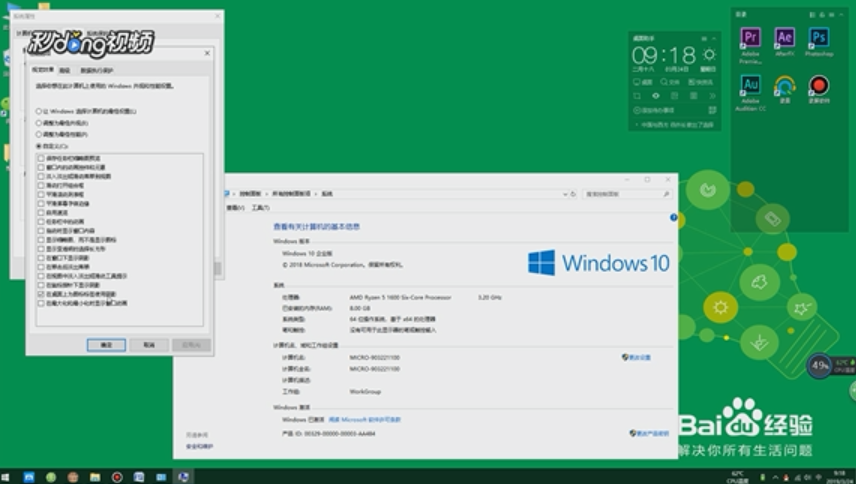Open the Microsoft 软件许可条款 link
The height and width of the screenshot is (484, 856).
(365, 420)
